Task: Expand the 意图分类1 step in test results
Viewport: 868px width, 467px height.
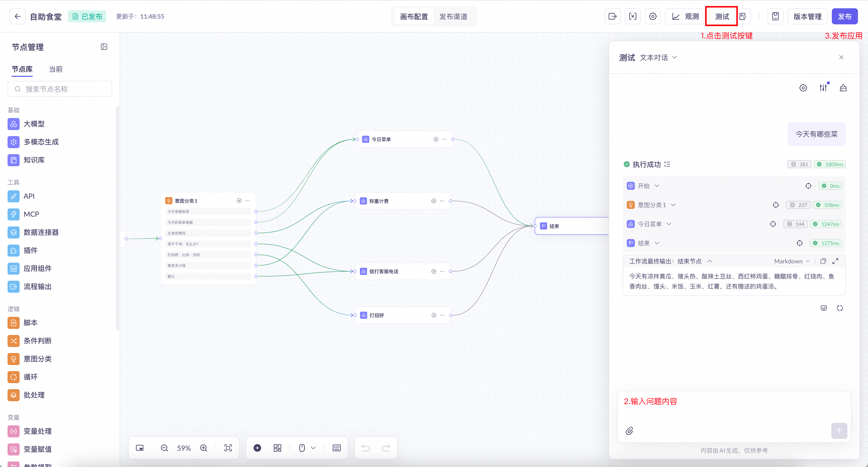Action: [x=673, y=205]
